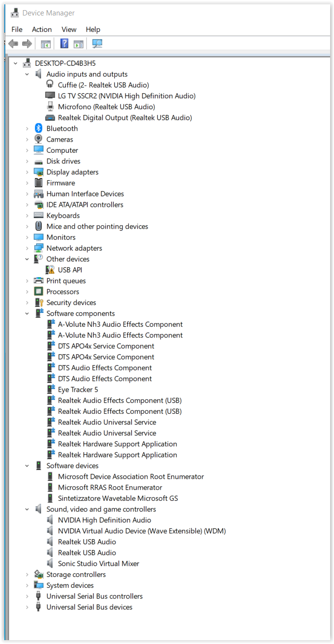This screenshot has height=644, width=334.
Task: Expand the Network adapters category
Action: coord(27,248)
